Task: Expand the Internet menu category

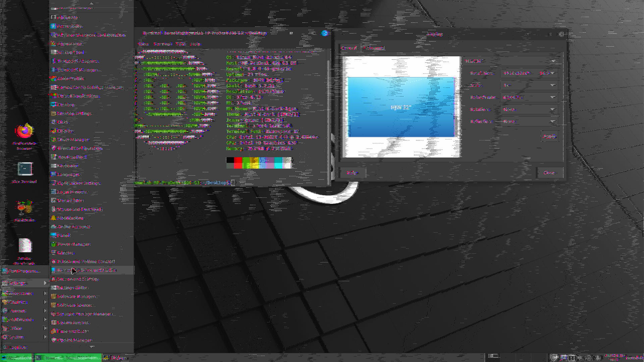Action: pyautogui.click(x=24, y=311)
